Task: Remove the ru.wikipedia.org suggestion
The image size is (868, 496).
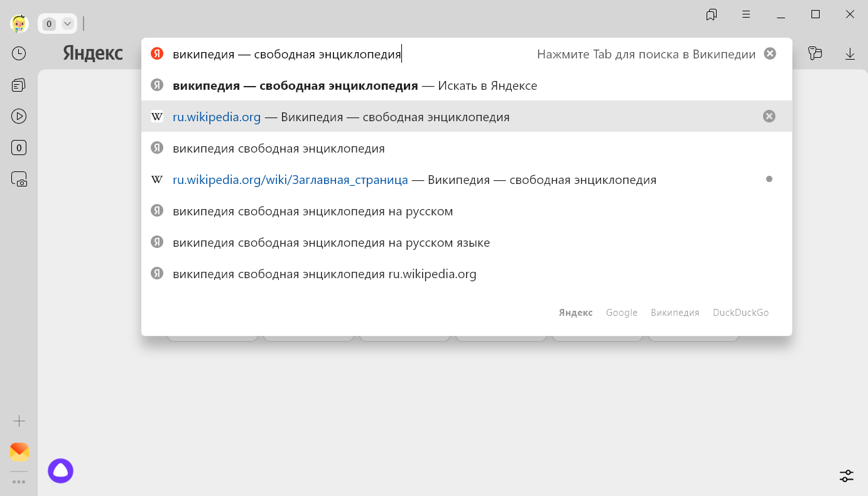Action: pos(769,116)
